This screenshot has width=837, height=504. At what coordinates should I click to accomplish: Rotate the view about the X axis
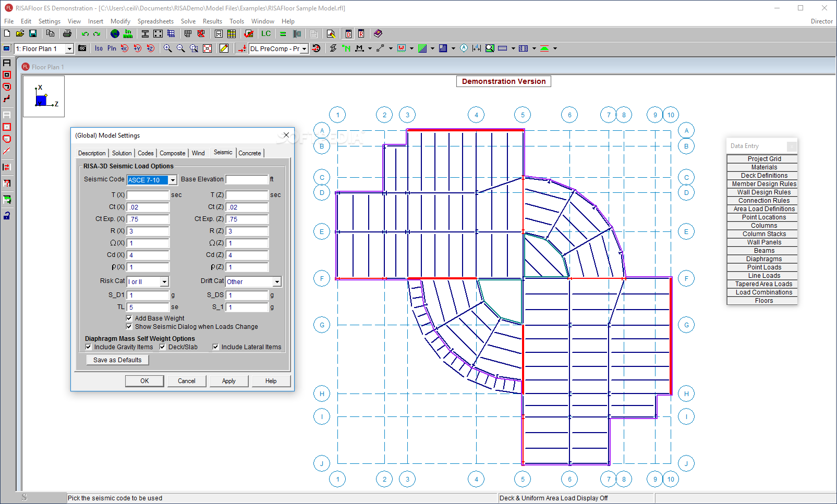(x=125, y=48)
